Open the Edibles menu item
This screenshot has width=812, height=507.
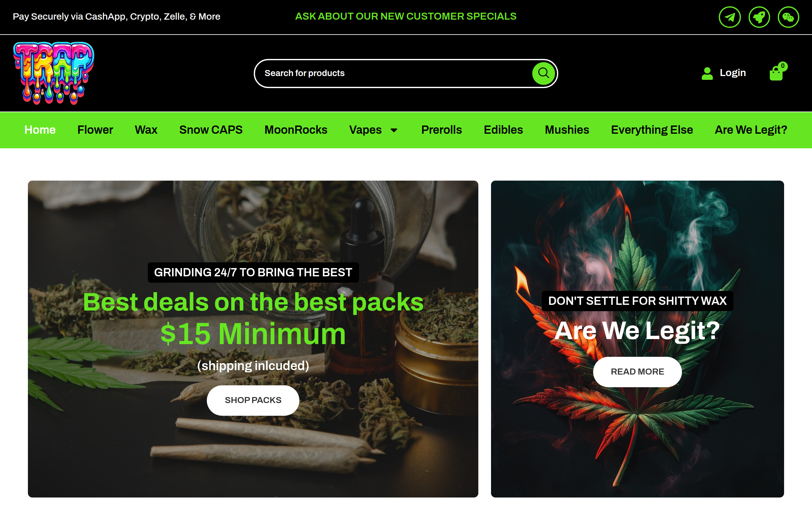(x=503, y=130)
